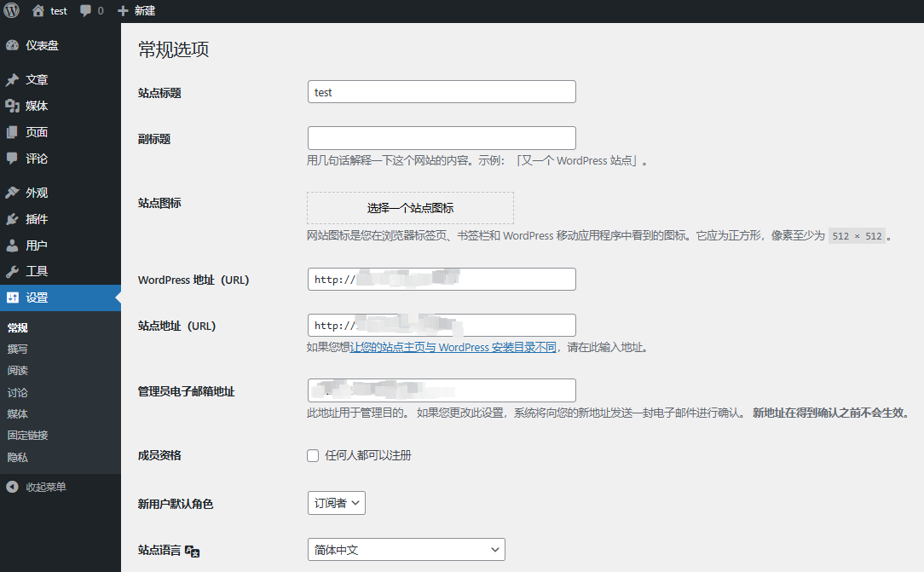
Task: Go to the 阅读 settings submenu
Action: point(18,371)
